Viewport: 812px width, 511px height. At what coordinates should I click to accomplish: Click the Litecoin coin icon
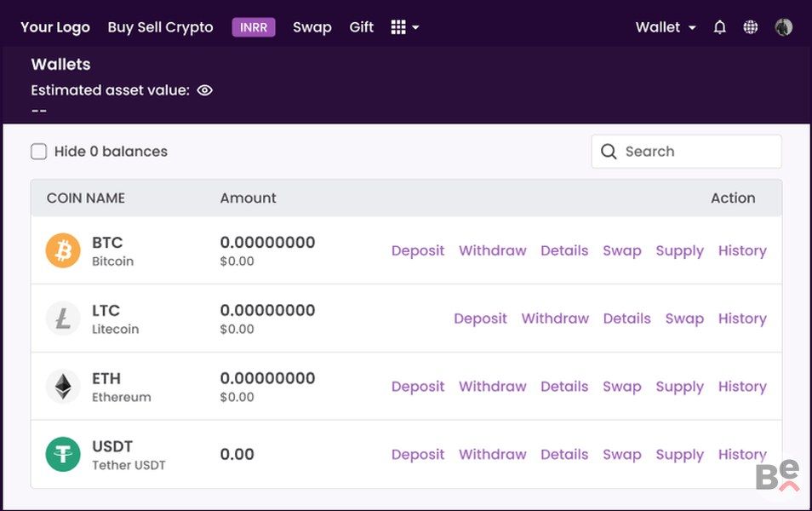(x=63, y=319)
